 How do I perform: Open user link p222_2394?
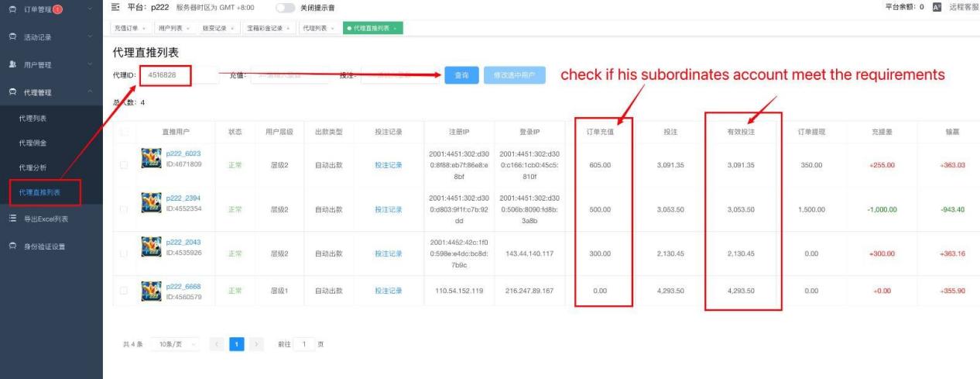coord(183,198)
